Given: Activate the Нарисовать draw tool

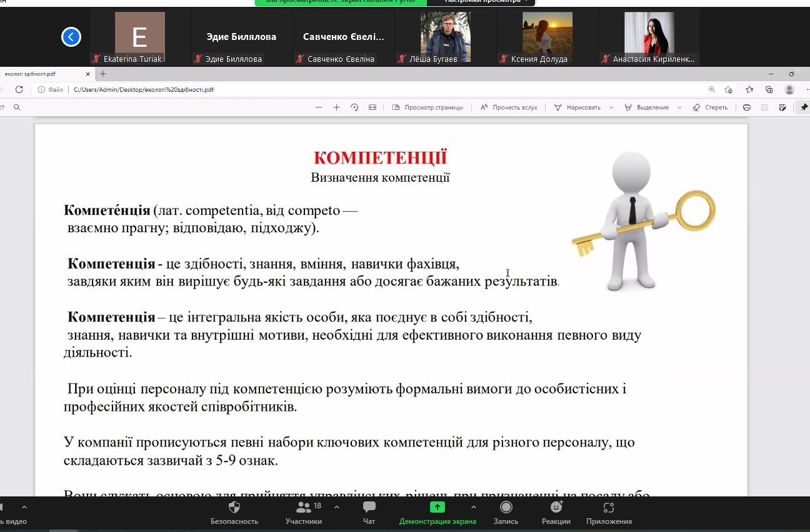Looking at the screenshot, I should [577, 107].
